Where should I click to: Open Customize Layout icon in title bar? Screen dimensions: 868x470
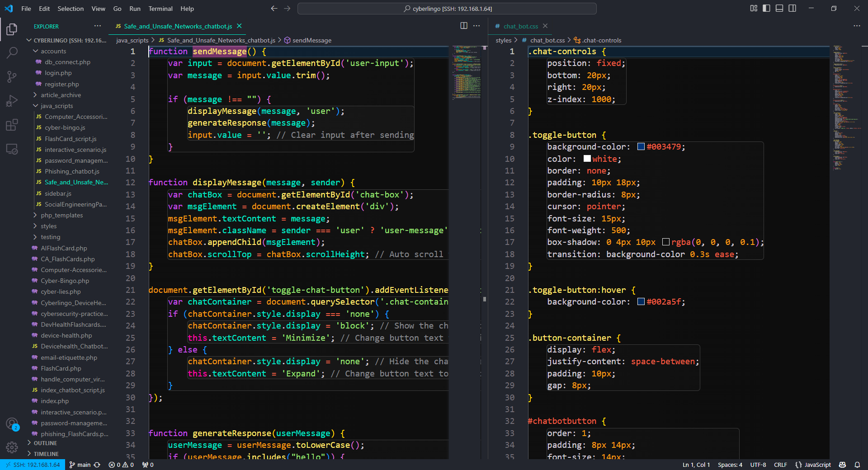tap(754, 9)
